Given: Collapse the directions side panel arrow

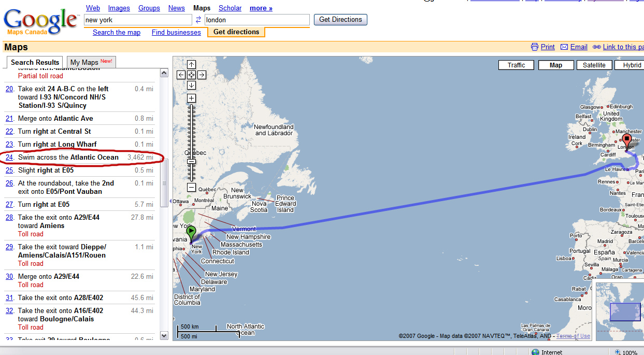Looking at the screenshot, I should click(170, 201).
